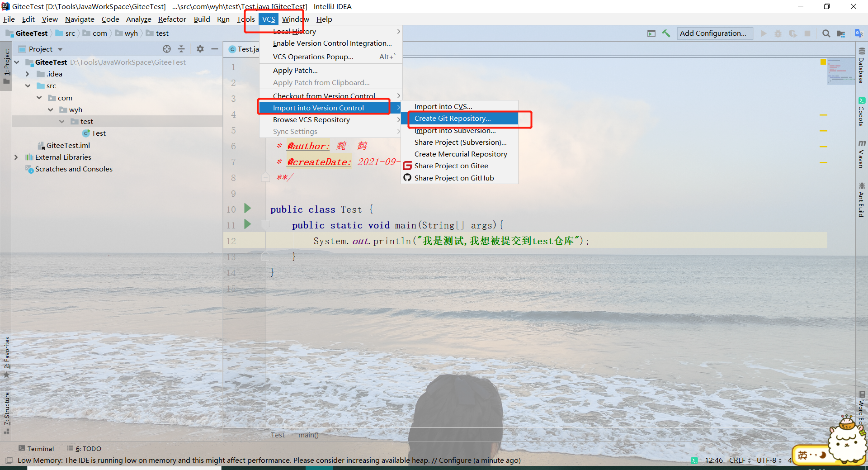Click the Google Translate icon
Image resolution: width=868 pixels, height=470 pixels.
click(x=859, y=33)
